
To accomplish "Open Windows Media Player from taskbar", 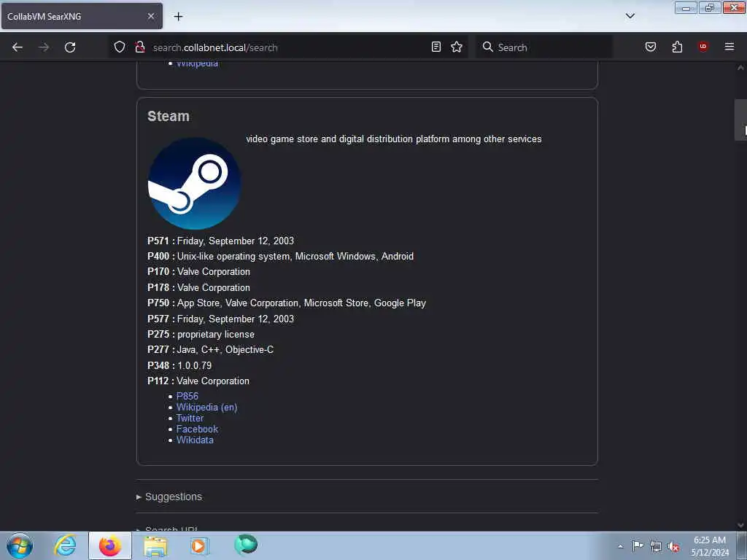I will 200,545.
